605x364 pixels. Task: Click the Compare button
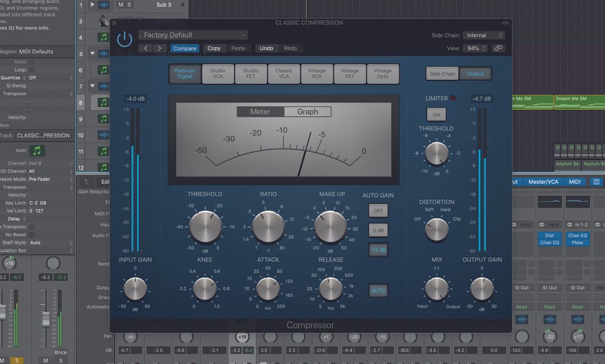click(184, 48)
